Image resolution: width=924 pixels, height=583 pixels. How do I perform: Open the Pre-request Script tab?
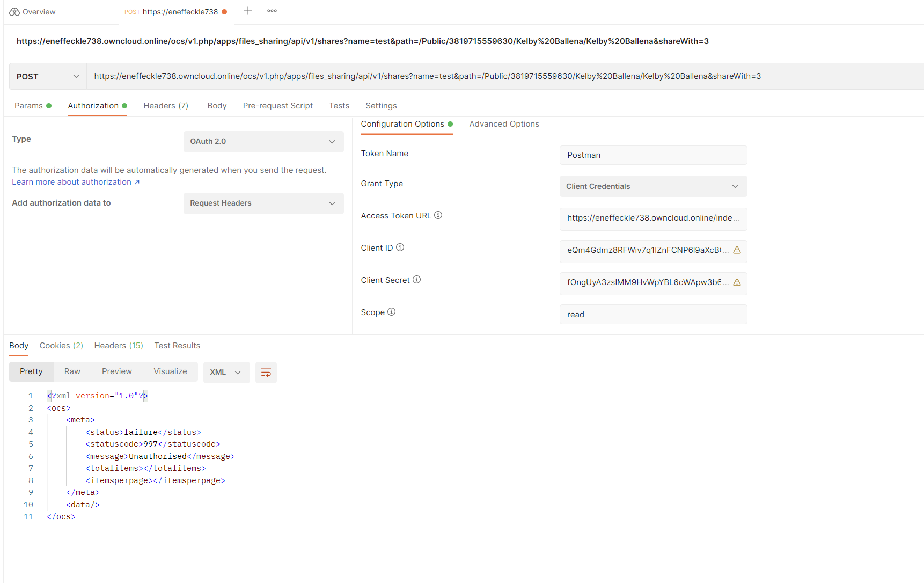(277, 106)
